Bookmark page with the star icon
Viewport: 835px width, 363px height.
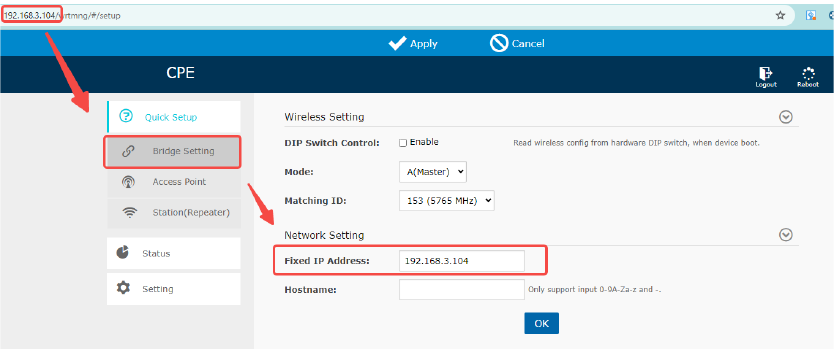[780, 15]
